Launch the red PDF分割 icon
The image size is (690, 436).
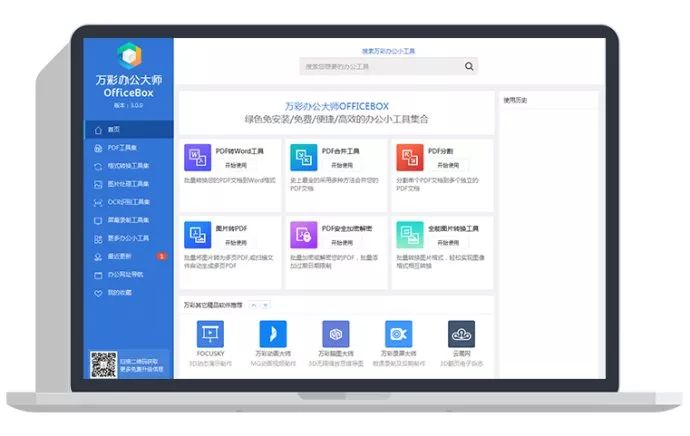tap(410, 158)
